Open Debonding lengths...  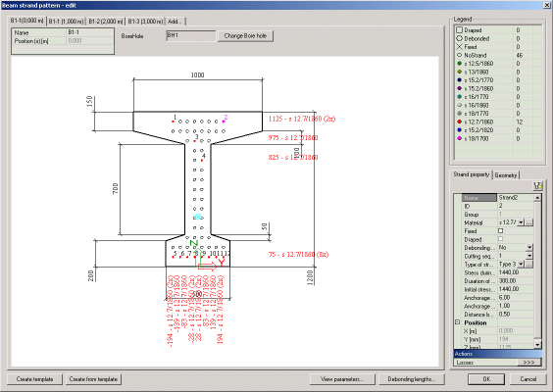411,379
